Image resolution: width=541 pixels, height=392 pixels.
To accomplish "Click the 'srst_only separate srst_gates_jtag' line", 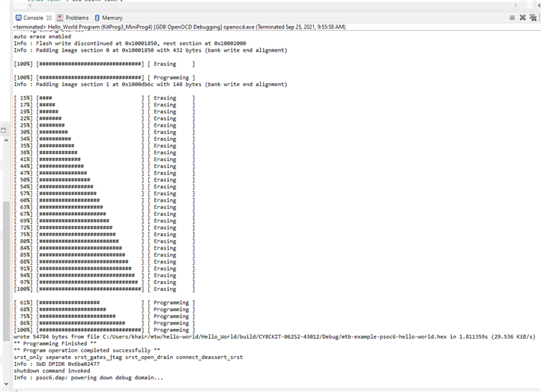I will (x=128, y=358).
